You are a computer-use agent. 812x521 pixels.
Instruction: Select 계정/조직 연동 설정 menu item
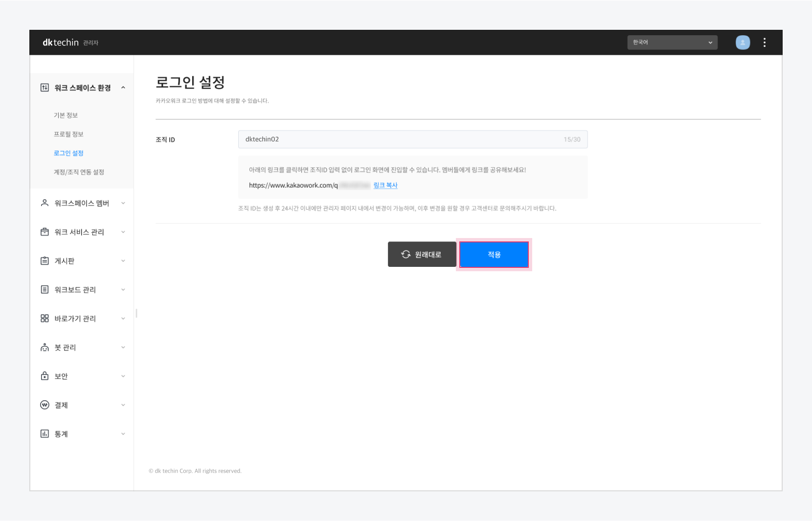tap(79, 172)
